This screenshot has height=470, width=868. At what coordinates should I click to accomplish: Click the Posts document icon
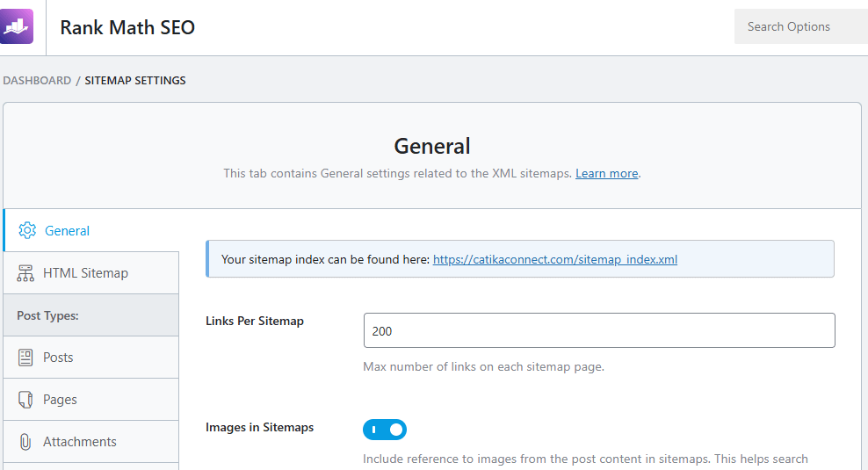click(26, 358)
